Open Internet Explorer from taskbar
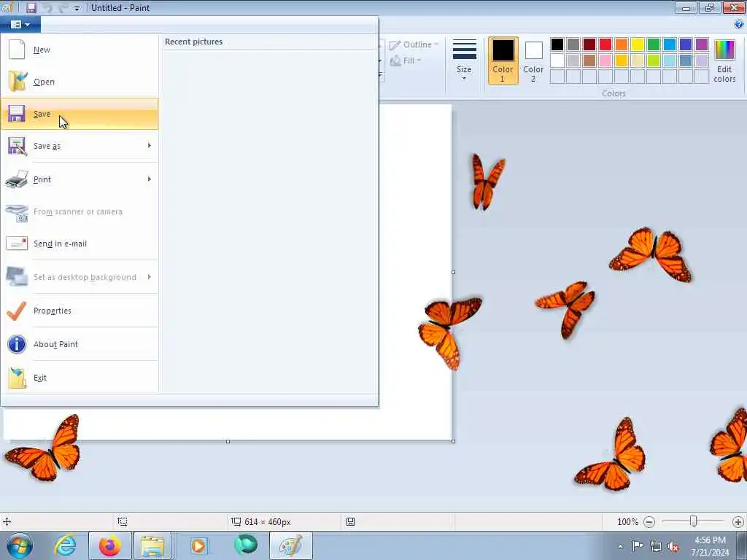 tap(65, 545)
